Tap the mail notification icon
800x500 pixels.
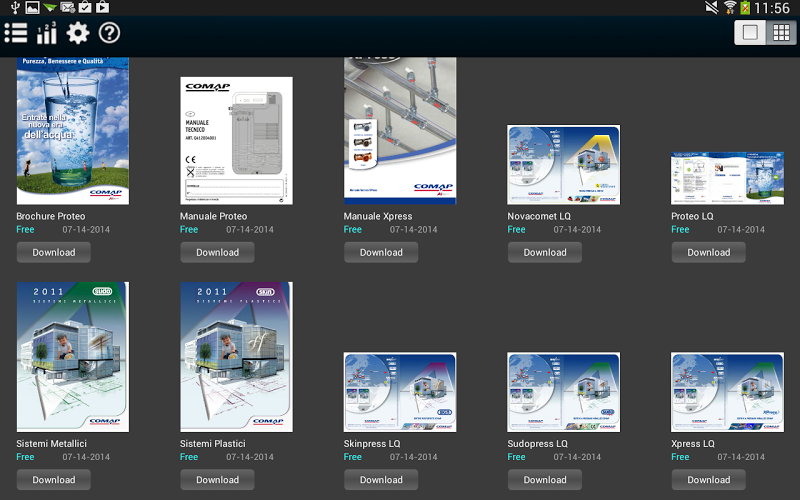(x=67, y=7)
